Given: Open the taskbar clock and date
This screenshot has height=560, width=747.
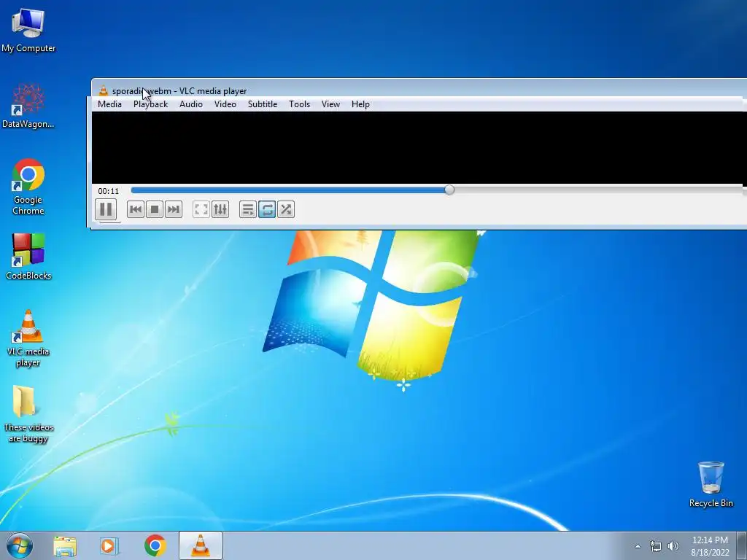Looking at the screenshot, I should (x=710, y=546).
